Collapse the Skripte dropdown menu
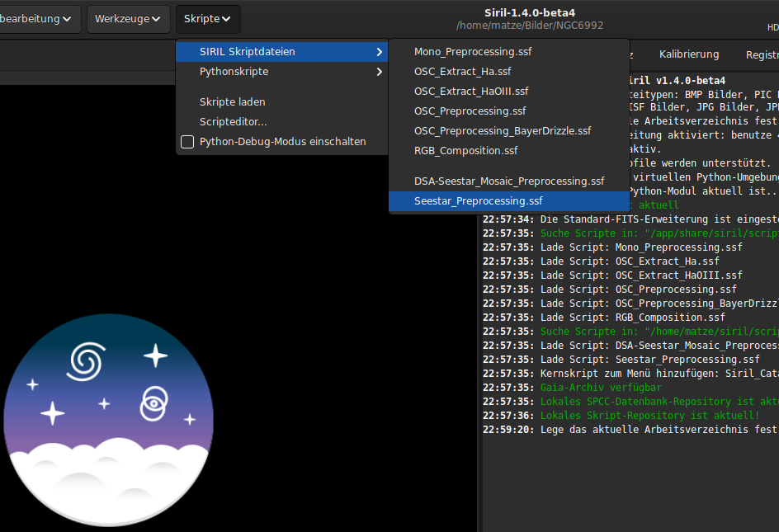779x532 pixels. pos(208,19)
